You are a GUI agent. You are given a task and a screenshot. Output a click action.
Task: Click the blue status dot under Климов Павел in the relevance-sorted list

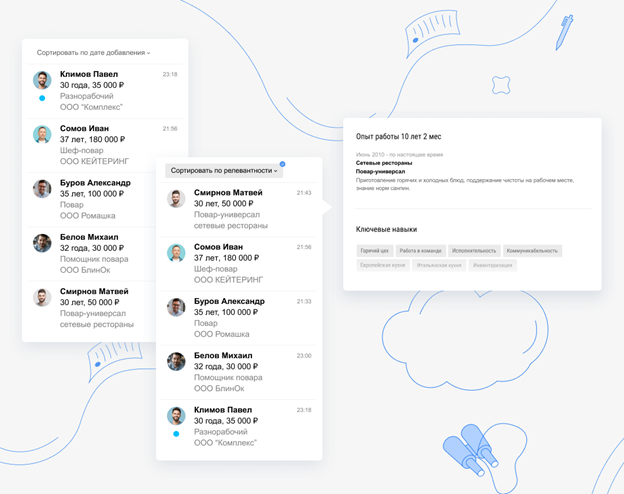point(176,434)
